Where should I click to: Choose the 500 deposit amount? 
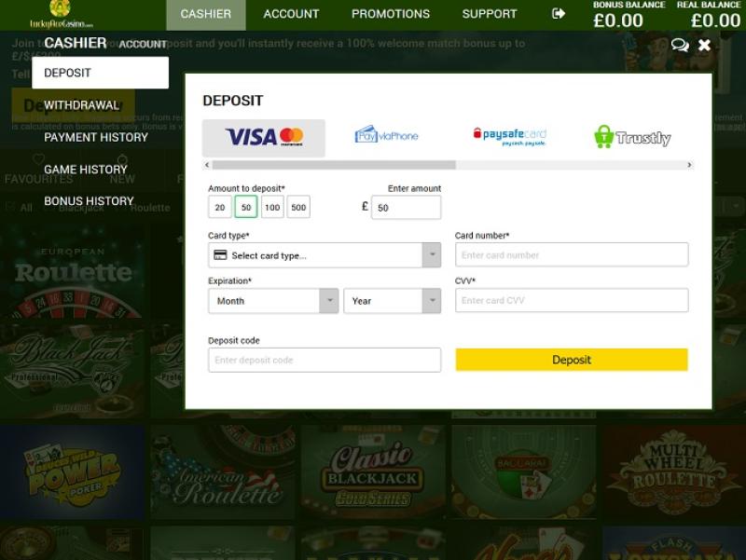coord(298,207)
